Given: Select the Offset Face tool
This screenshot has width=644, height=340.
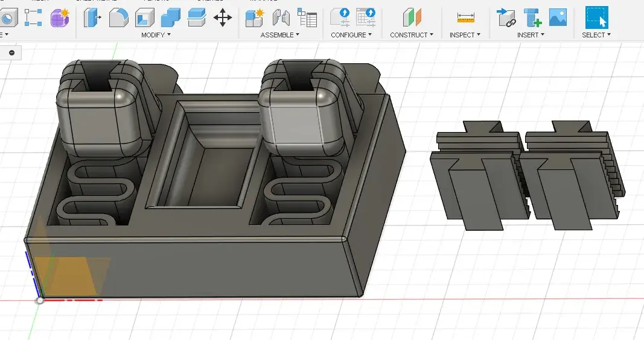Looking at the screenshot, I should (x=197, y=18).
